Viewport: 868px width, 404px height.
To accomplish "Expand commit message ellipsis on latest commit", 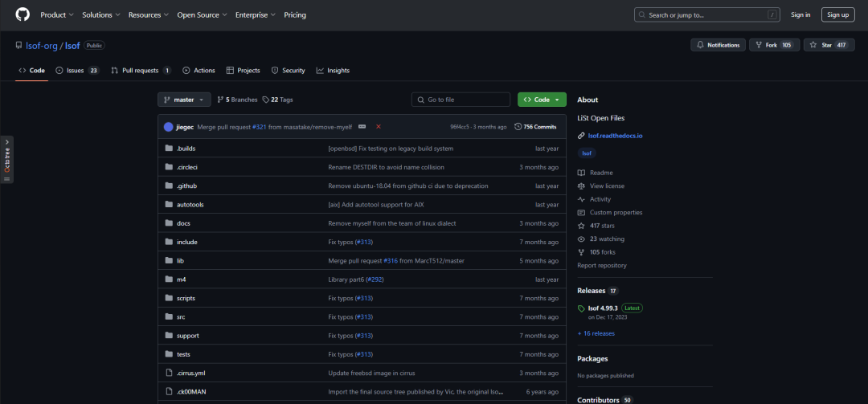I will pos(362,127).
